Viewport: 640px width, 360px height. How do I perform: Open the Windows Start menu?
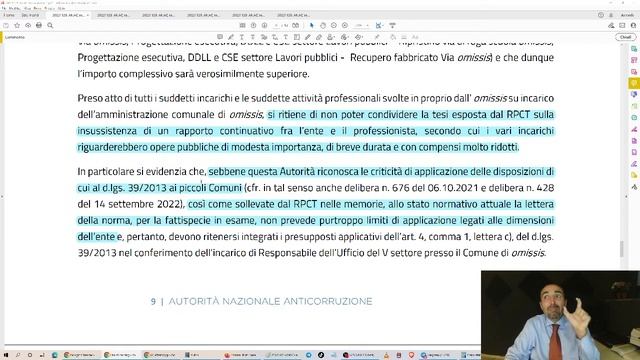[x=6, y=355]
